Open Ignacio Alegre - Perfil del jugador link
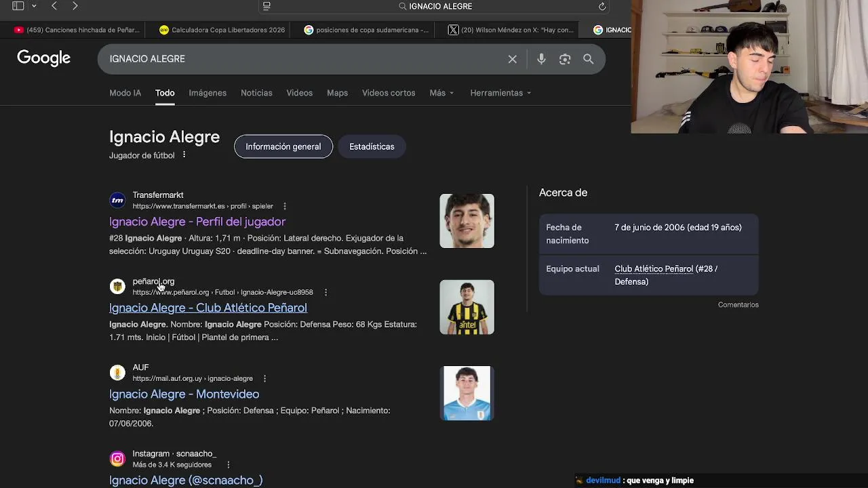Image resolution: width=868 pixels, height=488 pixels. point(197,222)
